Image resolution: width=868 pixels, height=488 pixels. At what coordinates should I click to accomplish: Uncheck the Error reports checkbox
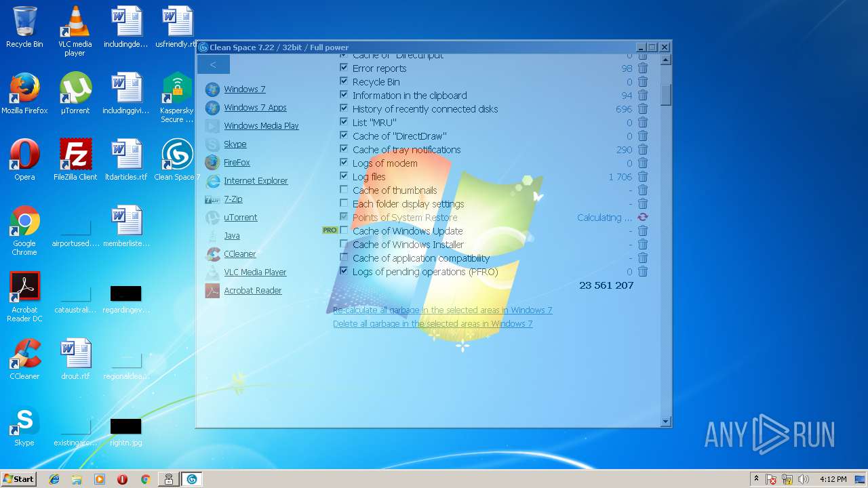(x=344, y=68)
